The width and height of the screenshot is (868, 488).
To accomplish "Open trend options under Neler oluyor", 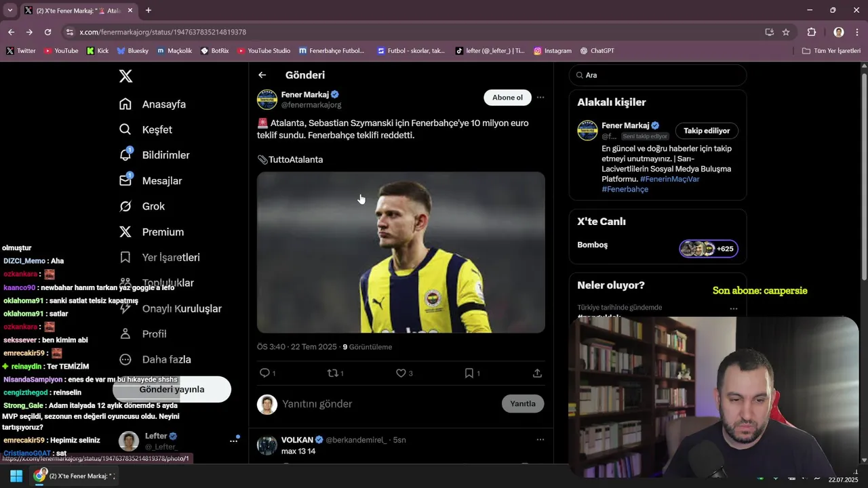I will click(x=733, y=308).
